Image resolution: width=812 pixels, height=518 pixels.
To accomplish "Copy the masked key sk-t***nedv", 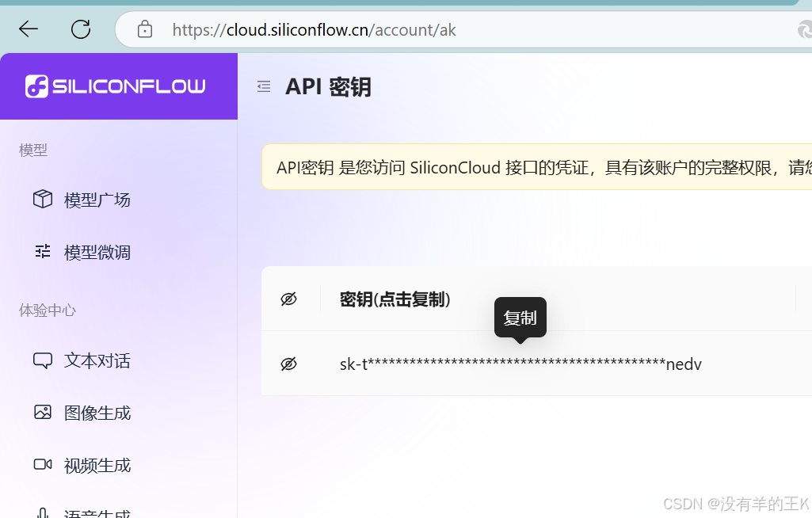I will tap(520, 364).
